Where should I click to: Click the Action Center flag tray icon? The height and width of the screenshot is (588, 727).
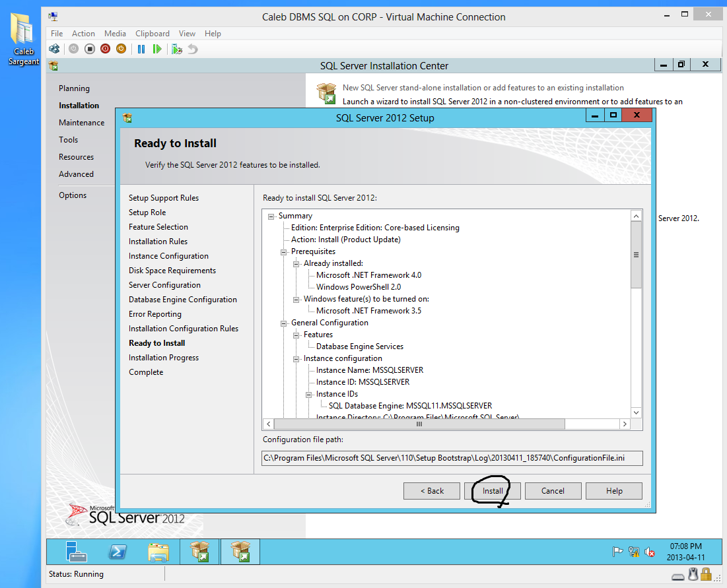[617, 552]
